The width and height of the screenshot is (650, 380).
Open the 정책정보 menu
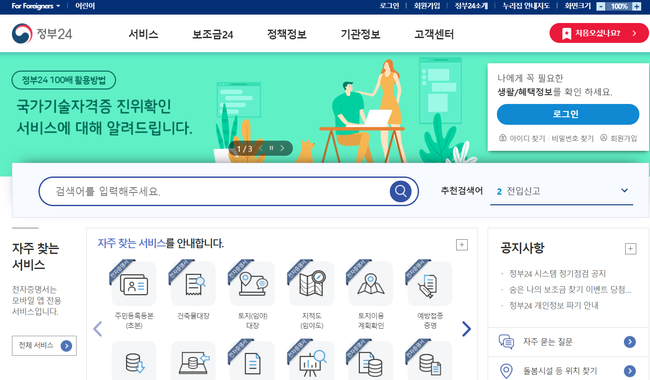click(286, 34)
